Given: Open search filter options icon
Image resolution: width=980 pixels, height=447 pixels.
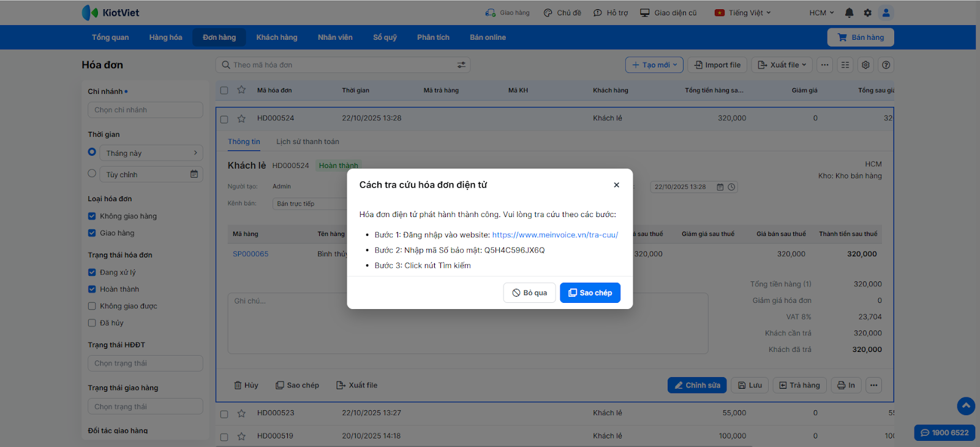Looking at the screenshot, I should tap(461, 65).
